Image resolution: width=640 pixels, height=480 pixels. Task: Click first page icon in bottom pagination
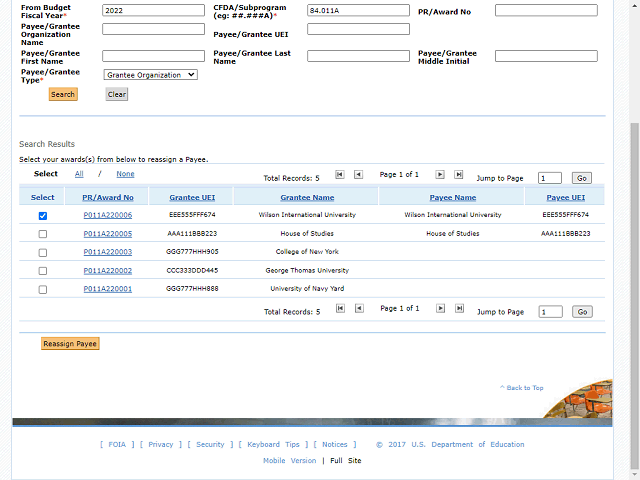coord(340,309)
